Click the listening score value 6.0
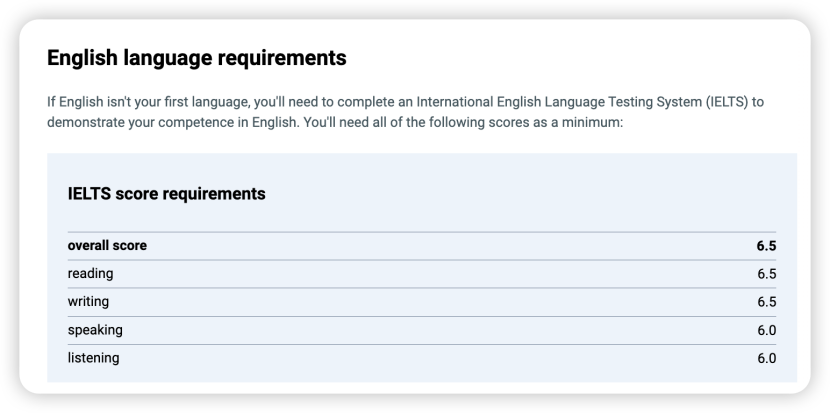This screenshot has width=831, height=413. pyautogui.click(x=766, y=357)
